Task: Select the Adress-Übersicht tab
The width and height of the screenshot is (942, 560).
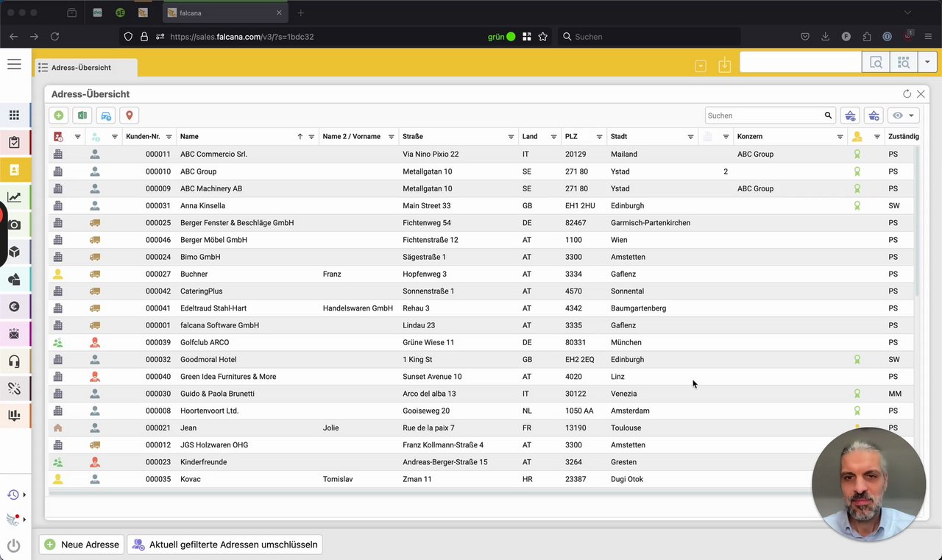Action: coord(85,68)
